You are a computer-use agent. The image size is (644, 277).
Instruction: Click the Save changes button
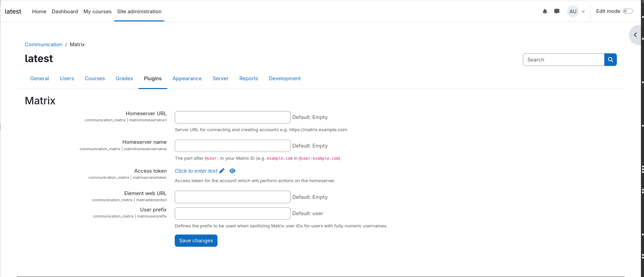(x=196, y=241)
